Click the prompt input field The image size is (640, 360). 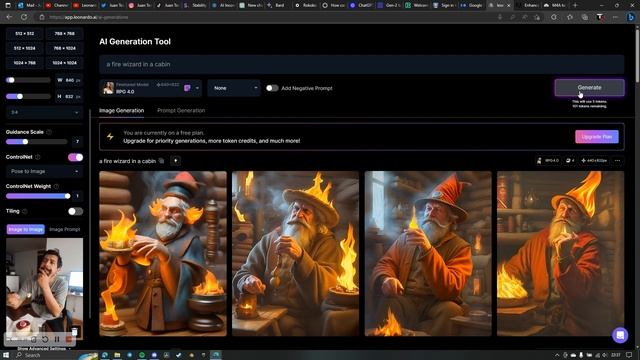click(362, 64)
